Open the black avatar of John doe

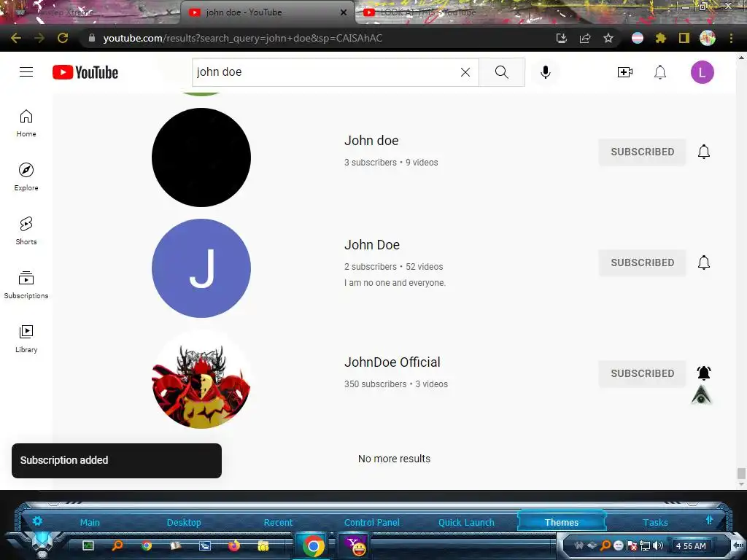coord(201,157)
